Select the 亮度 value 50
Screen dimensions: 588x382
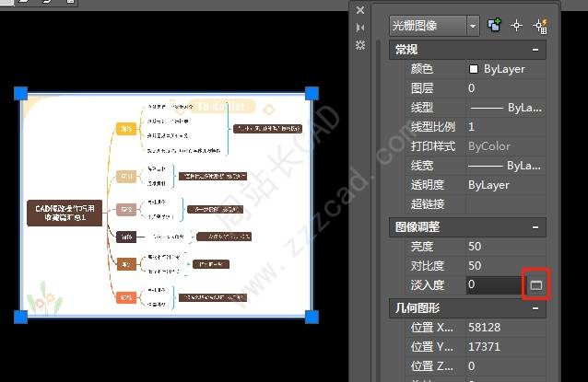[475, 247]
